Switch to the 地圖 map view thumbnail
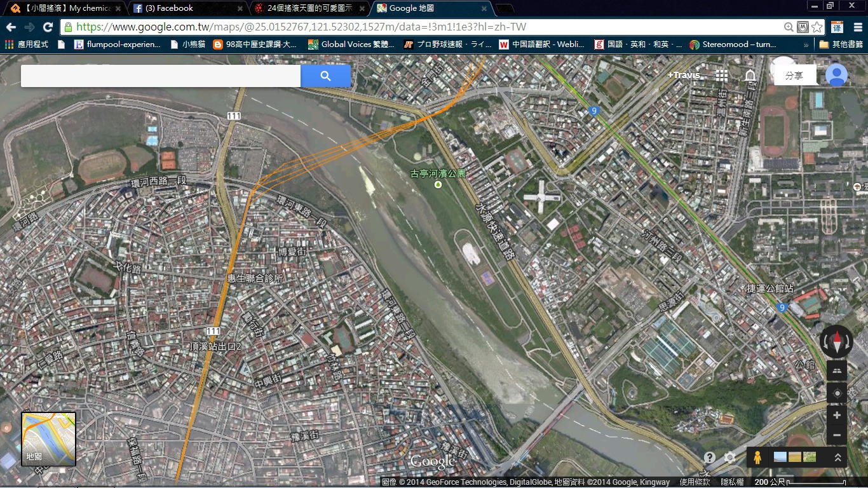Image resolution: width=868 pixels, height=488 pixels. (x=49, y=438)
